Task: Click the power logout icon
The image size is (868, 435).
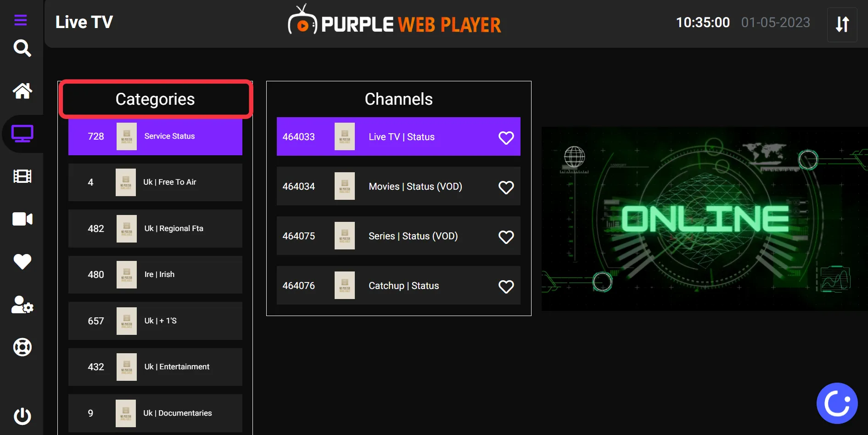Action: (22, 416)
